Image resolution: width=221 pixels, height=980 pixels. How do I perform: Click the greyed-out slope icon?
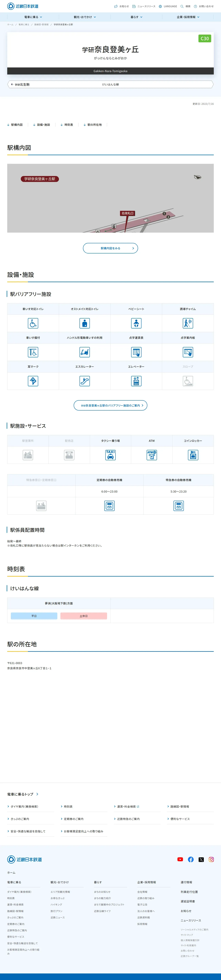tap(188, 381)
